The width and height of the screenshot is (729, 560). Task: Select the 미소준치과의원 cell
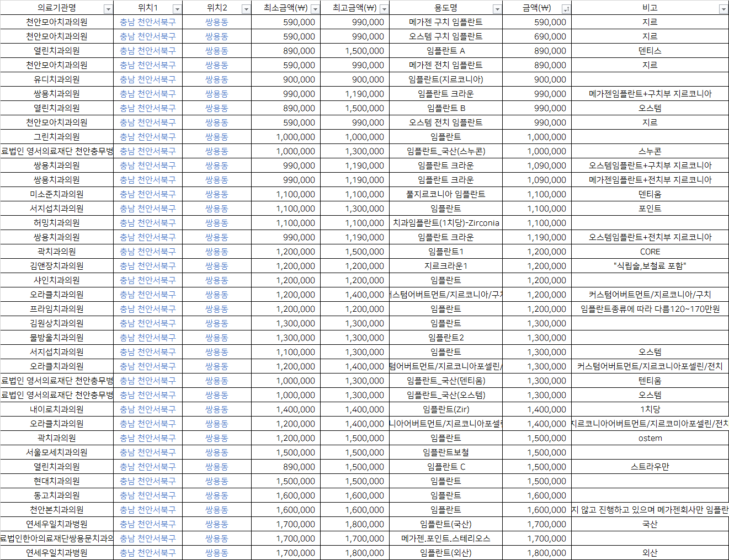point(57,194)
